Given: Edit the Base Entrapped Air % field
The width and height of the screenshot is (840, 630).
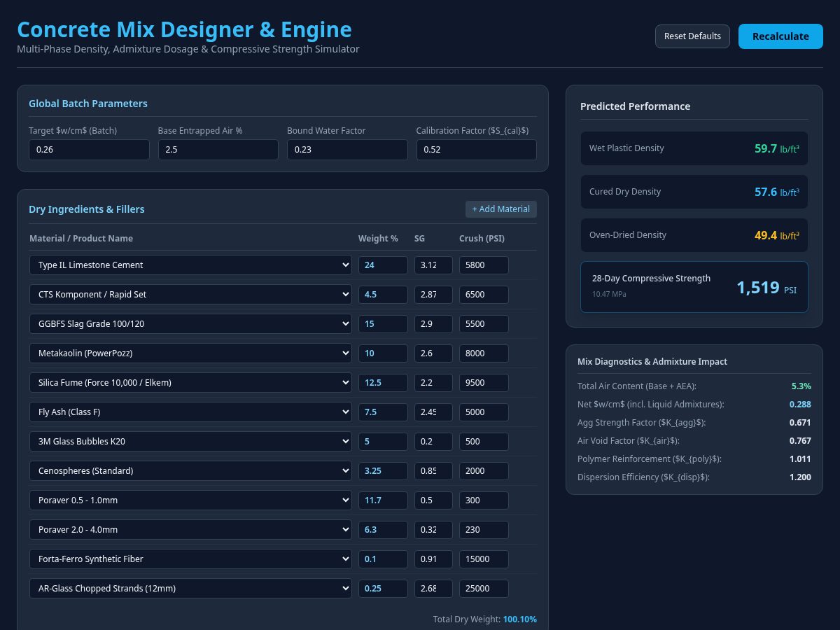Looking at the screenshot, I should (218, 150).
